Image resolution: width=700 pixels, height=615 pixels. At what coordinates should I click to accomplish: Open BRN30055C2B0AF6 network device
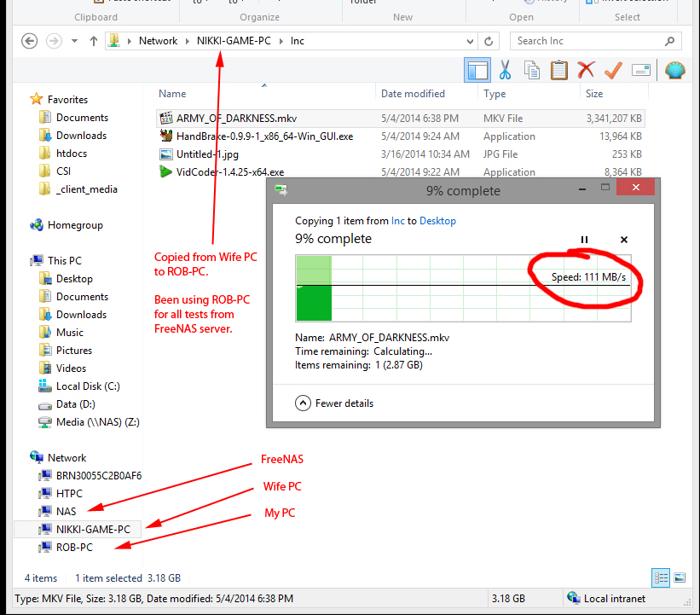99,476
